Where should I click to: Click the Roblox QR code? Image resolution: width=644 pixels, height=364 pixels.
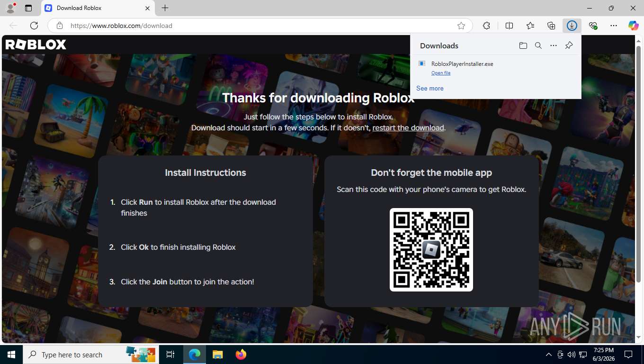click(431, 250)
